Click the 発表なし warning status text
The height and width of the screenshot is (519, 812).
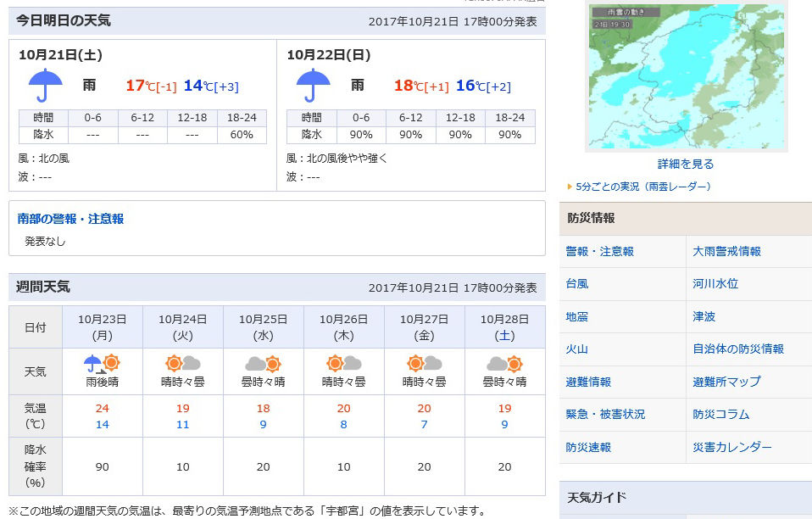[x=45, y=242]
